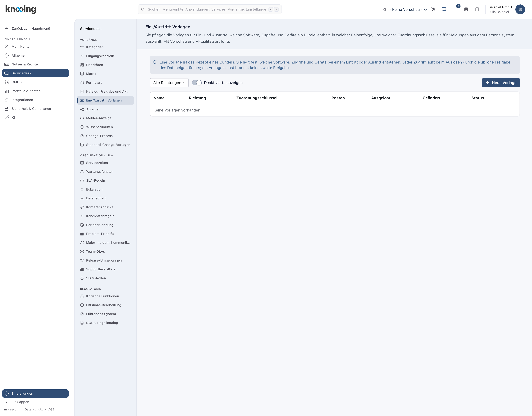This screenshot has height=416, width=532.
Task: Click the clock icon beside SLA-Regeln
Action: [82, 180]
